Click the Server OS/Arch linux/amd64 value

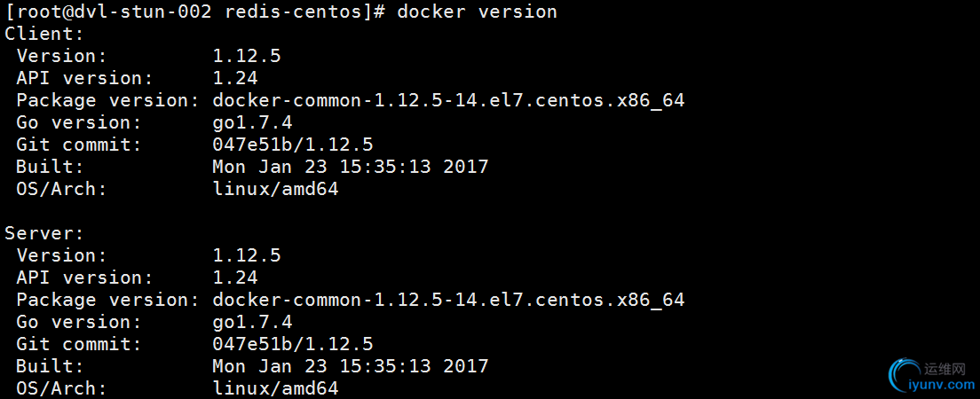pyautogui.click(x=275, y=388)
